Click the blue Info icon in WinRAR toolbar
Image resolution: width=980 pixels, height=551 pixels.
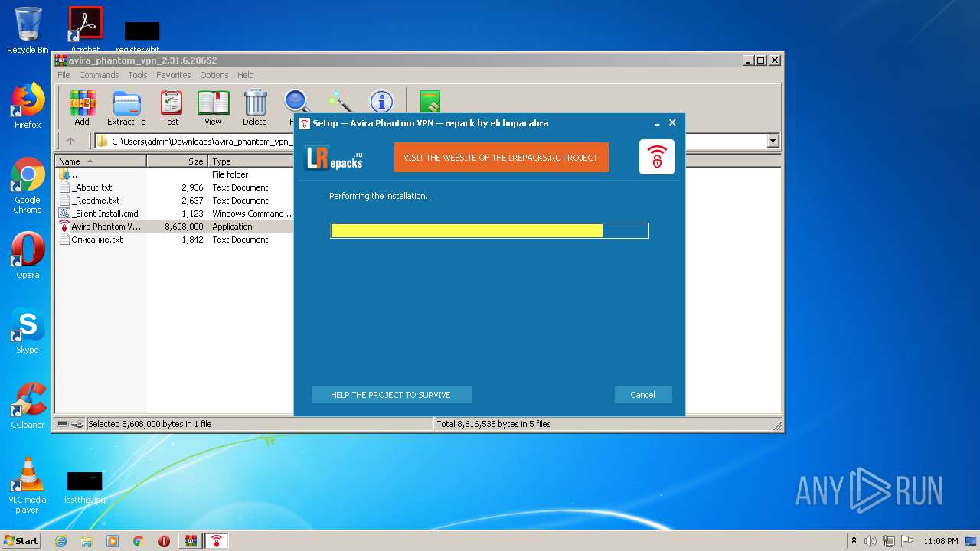(x=381, y=102)
